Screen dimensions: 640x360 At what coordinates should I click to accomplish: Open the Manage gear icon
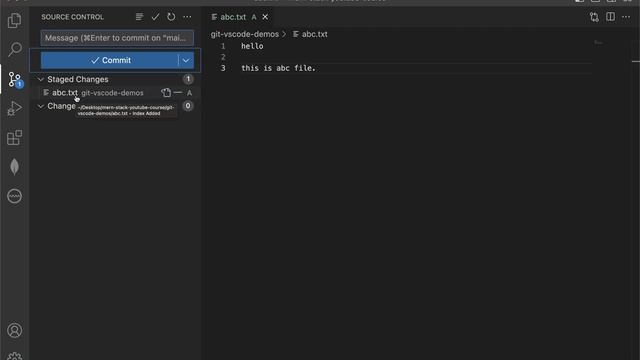[x=15, y=356]
